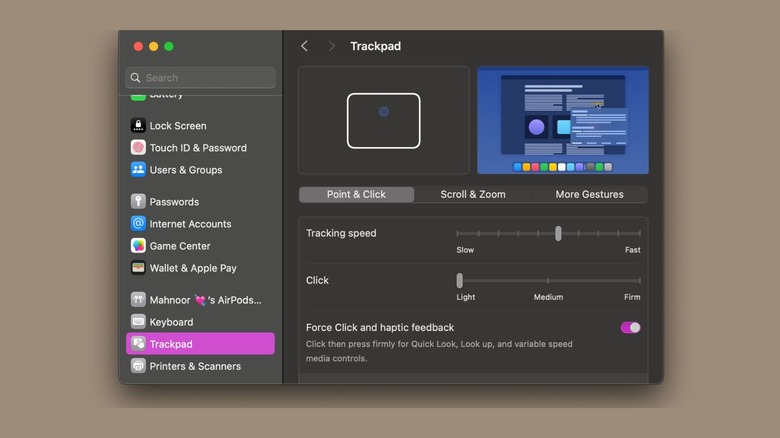Open the Passwords key icon

[138, 202]
